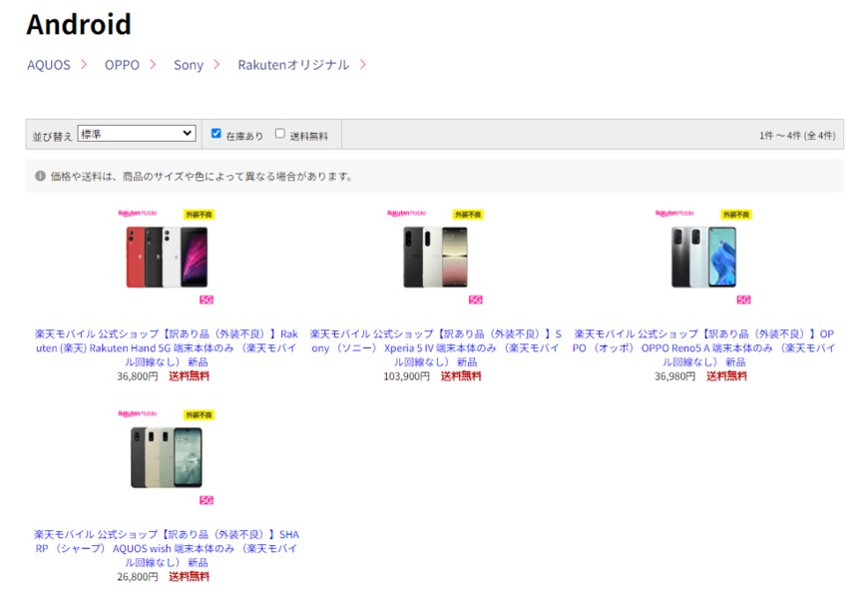Select the OPPO category in the navigation

(120, 64)
